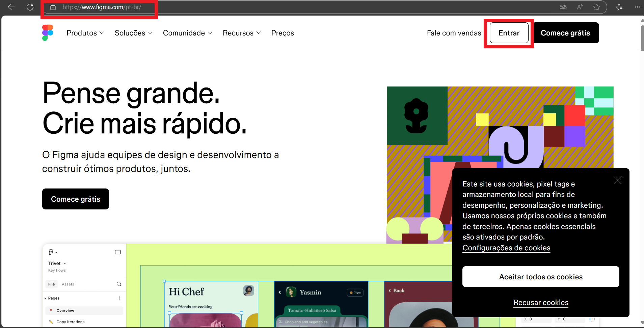Open the Preços page

[x=283, y=33]
